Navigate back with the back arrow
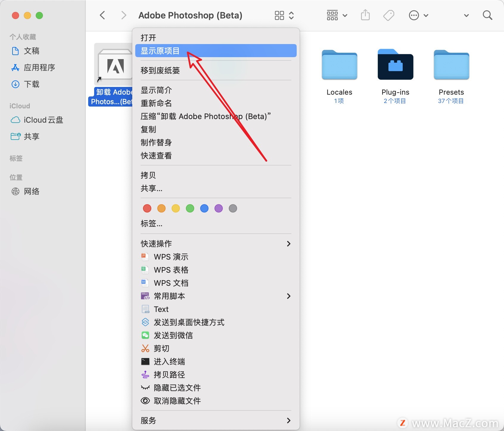 pyautogui.click(x=102, y=15)
